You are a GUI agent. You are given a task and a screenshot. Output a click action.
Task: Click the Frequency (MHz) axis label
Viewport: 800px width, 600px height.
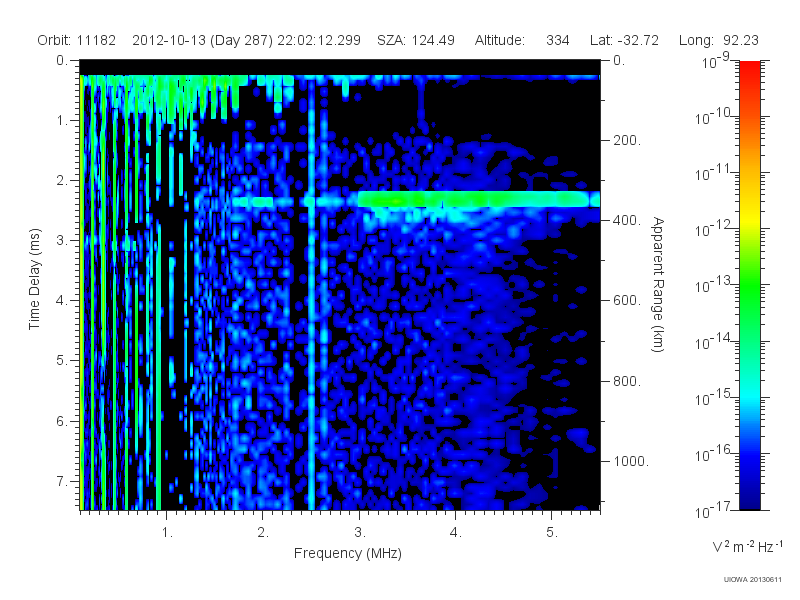click(x=348, y=554)
